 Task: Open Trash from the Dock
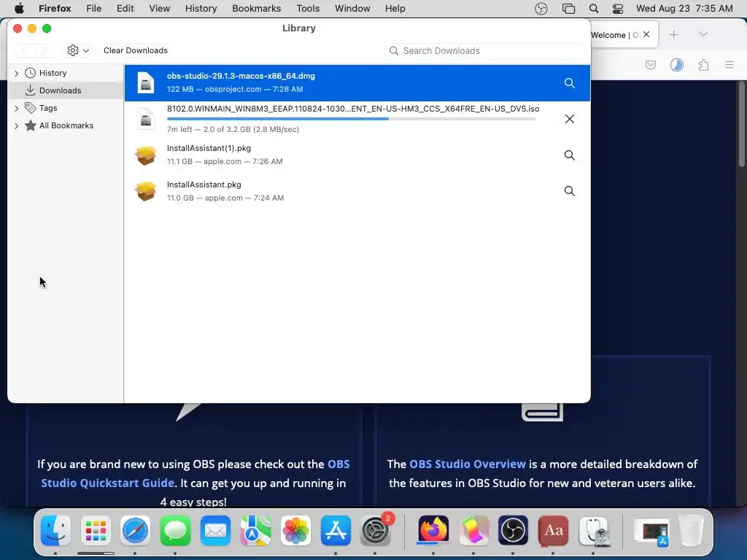(691, 531)
